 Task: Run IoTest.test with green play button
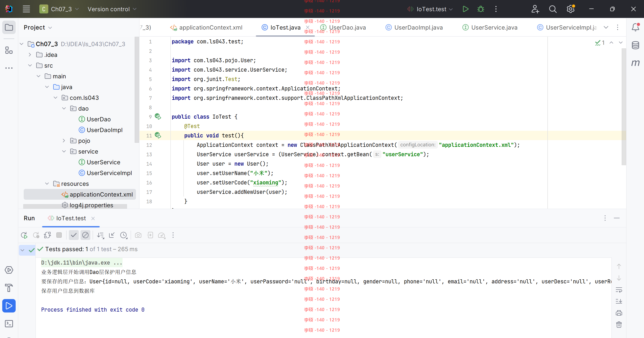click(465, 9)
